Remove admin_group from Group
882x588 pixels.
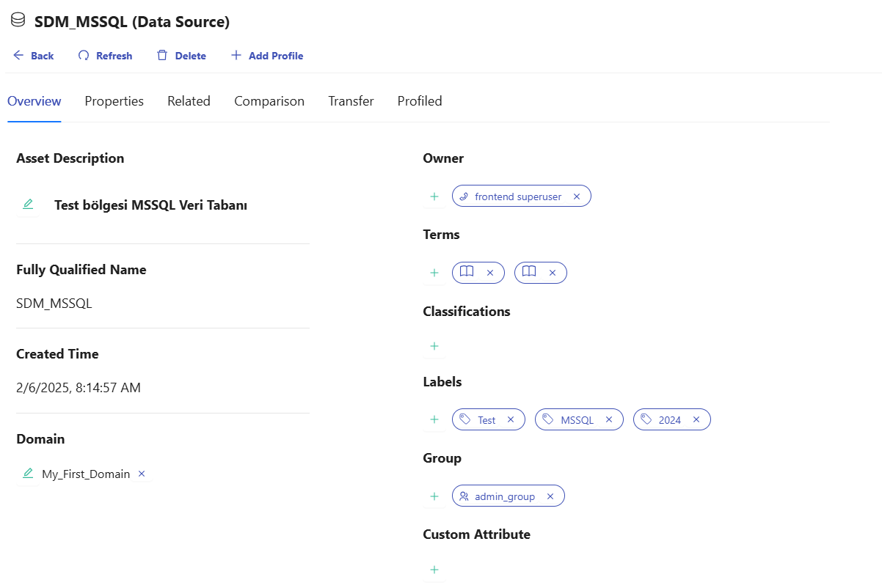click(x=550, y=496)
